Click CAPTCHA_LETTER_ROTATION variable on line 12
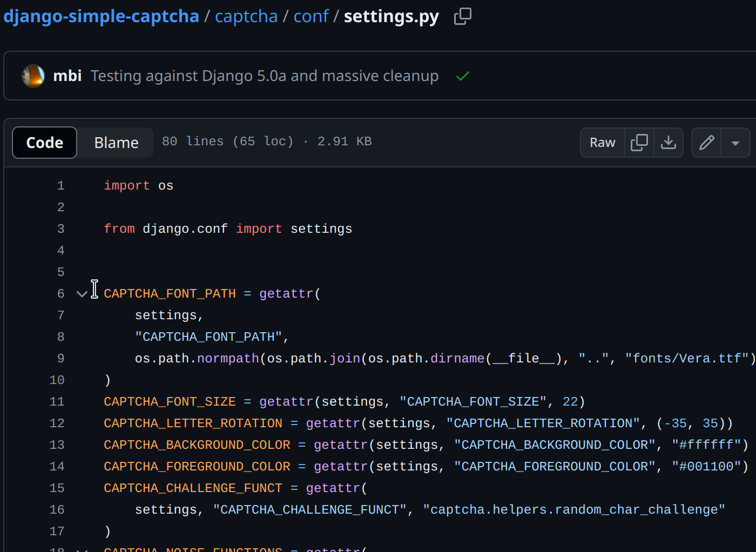Image resolution: width=756 pixels, height=552 pixels. coord(193,423)
